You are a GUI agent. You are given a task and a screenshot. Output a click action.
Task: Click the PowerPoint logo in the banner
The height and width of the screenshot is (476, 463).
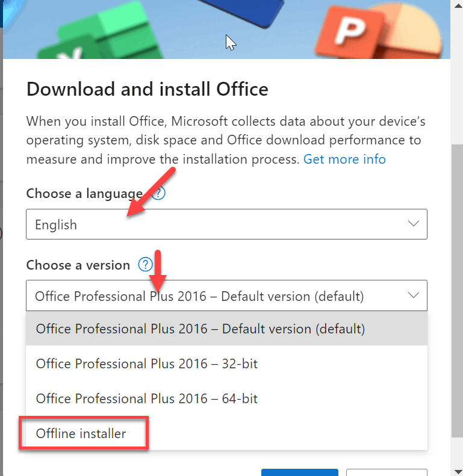click(x=378, y=31)
